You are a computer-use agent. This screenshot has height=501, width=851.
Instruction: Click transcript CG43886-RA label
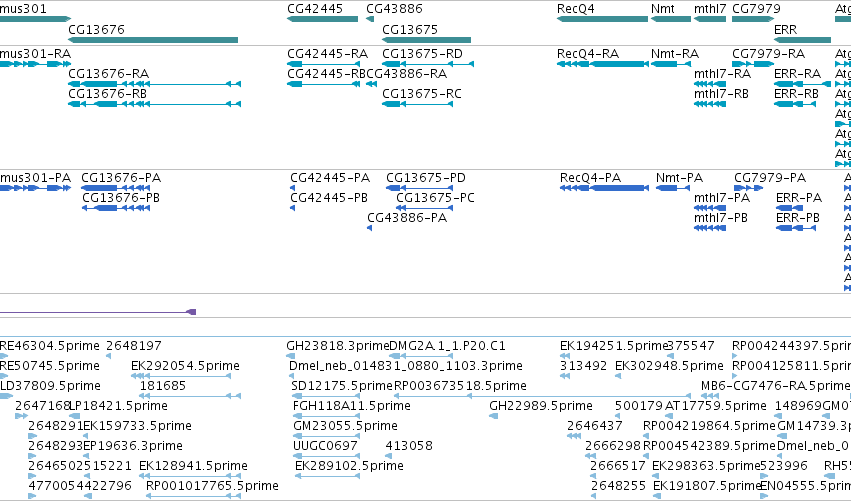point(407,74)
